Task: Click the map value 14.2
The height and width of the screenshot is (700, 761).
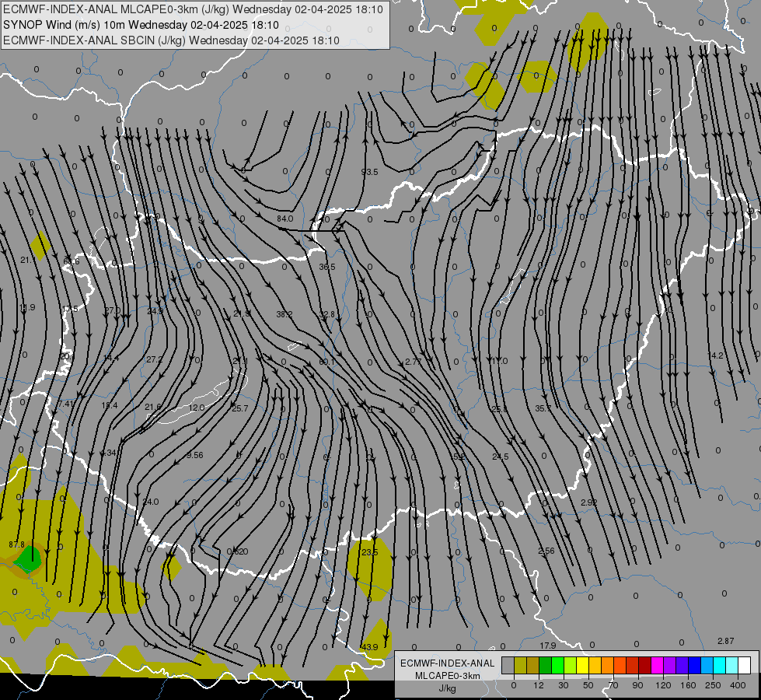Action: coord(715,355)
